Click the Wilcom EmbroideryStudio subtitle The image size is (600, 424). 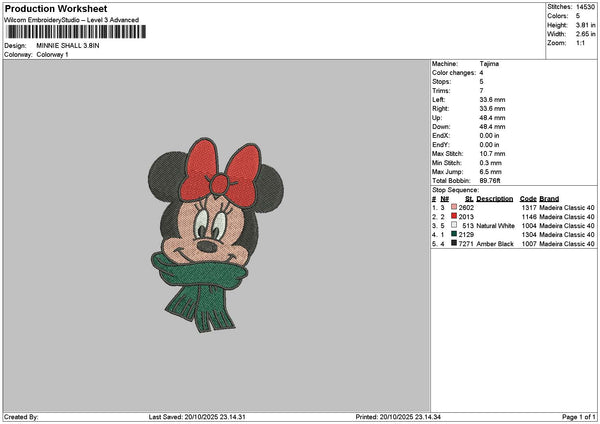[72, 20]
